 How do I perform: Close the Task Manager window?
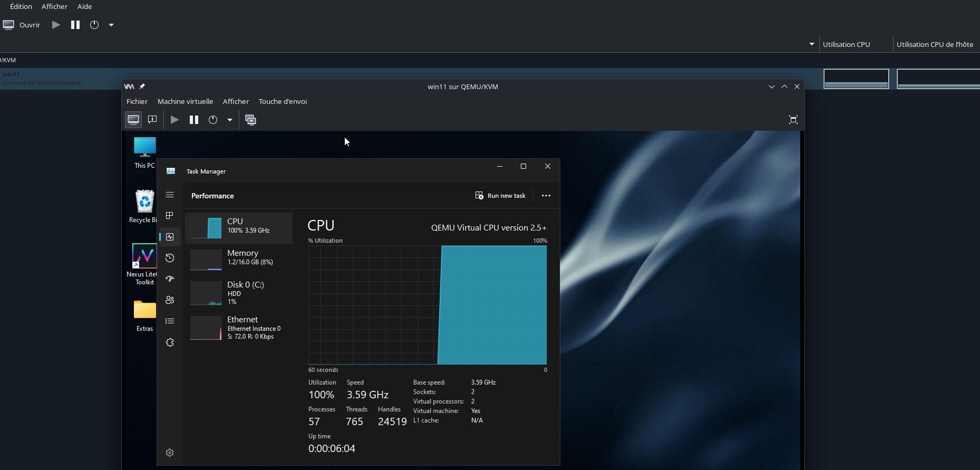548,166
